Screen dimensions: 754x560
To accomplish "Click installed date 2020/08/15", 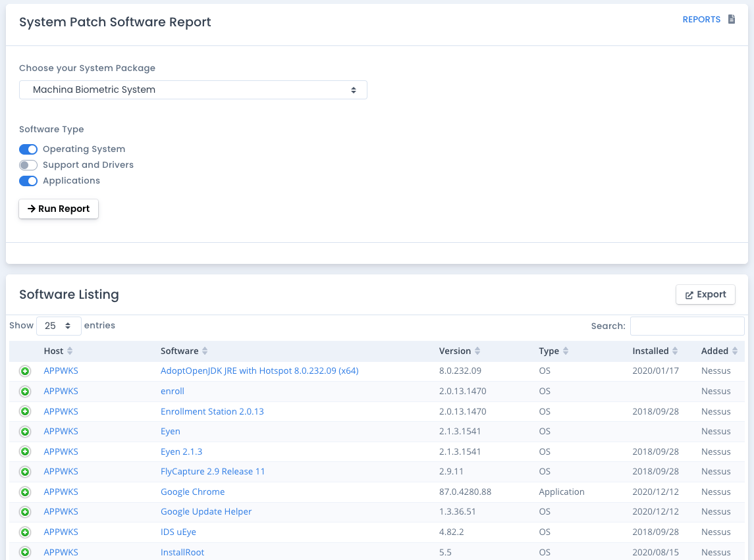I will point(655,552).
